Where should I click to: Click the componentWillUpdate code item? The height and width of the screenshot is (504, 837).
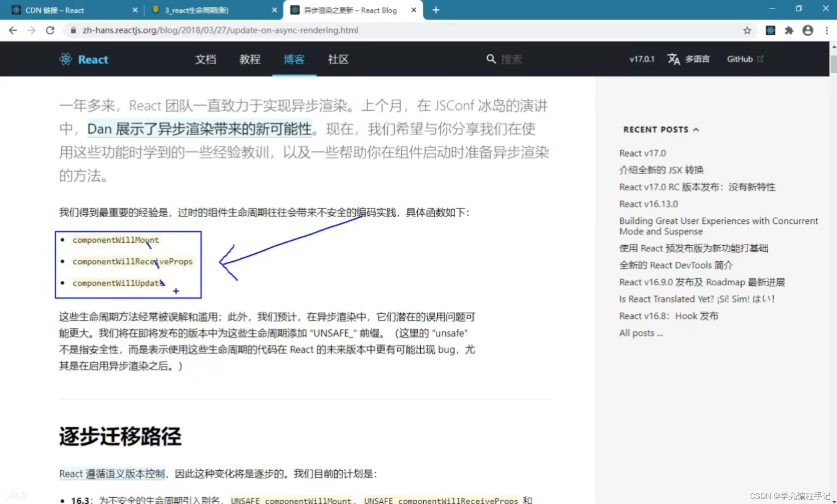pos(118,283)
